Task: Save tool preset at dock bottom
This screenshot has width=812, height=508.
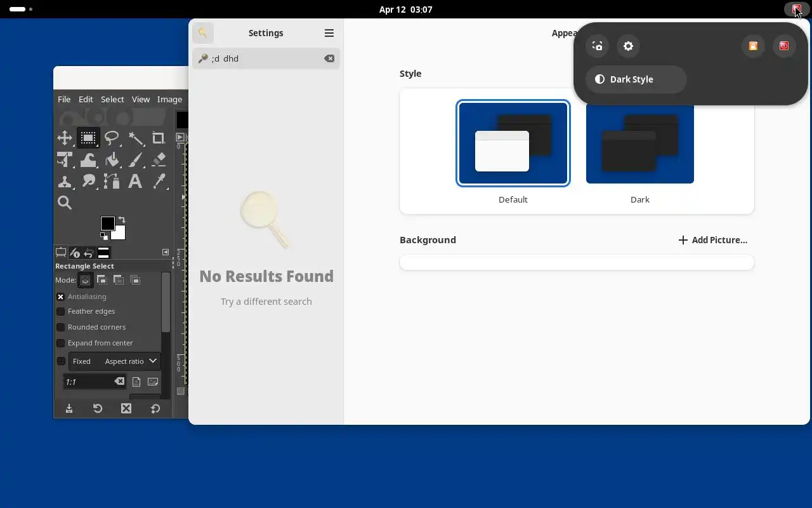Action: click(x=69, y=408)
